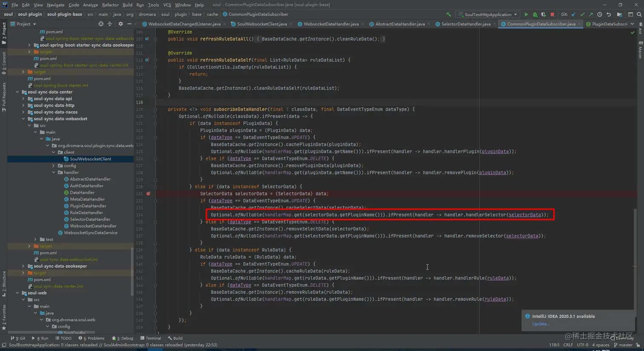Click the breakpoint dot on line 131
Viewport: 644px width, 351px height.
(x=148, y=194)
